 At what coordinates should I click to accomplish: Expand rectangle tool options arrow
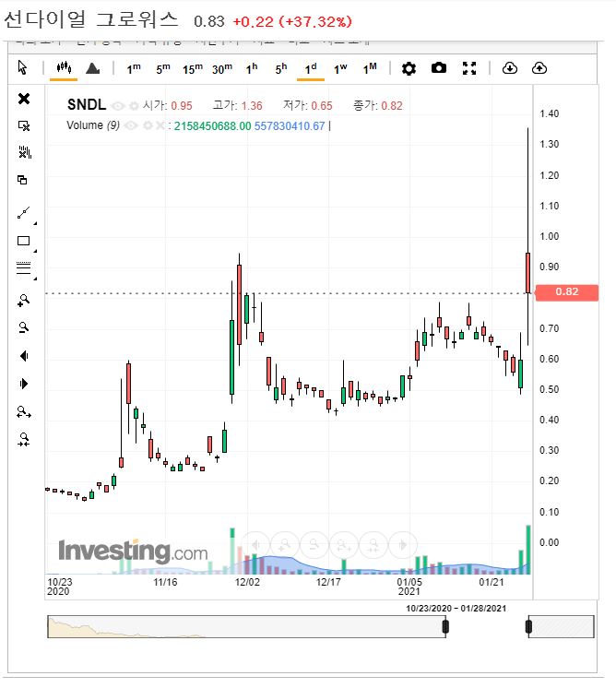click(35, 251)
